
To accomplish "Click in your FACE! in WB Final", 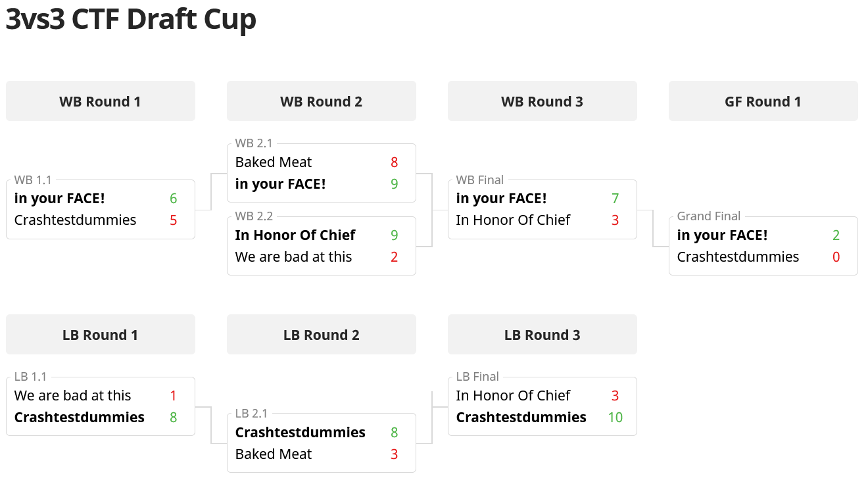I will point(502,198).
